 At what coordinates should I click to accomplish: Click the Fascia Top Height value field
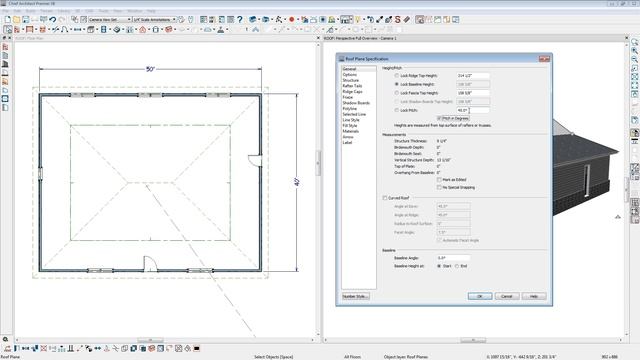473,93
